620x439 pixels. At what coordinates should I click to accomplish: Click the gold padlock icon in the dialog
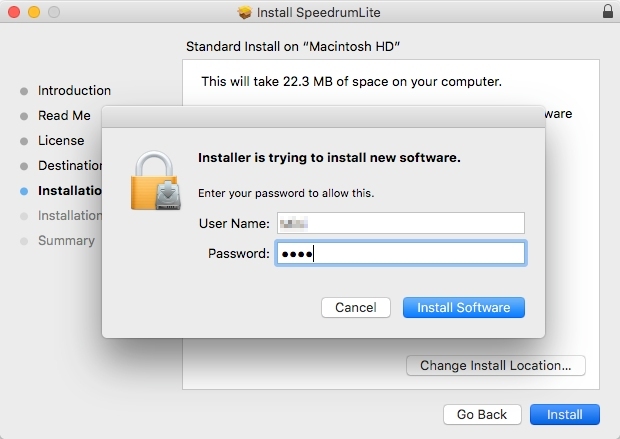[155, 180]
